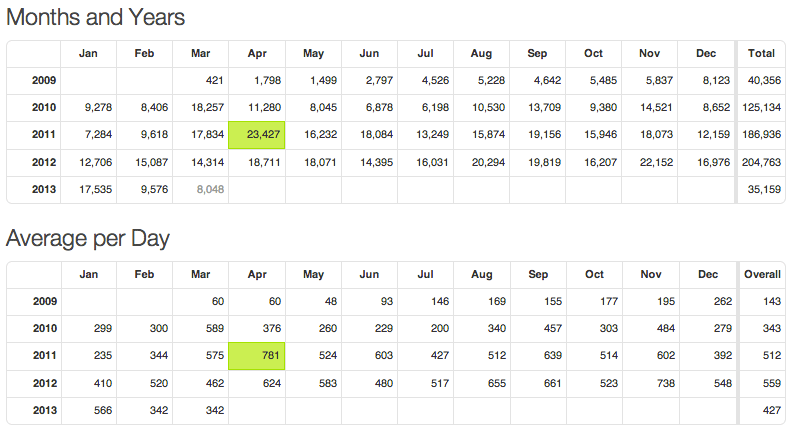791x432 pixels.
Task: Click the 204,763 total for 2012
Action: tap(762, 162)
